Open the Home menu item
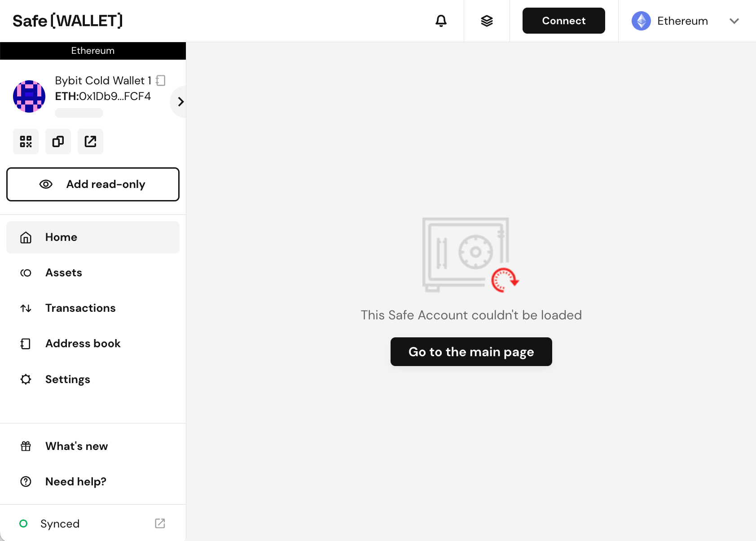This screenshot has width=756, height=541. [x=93, y=237]
